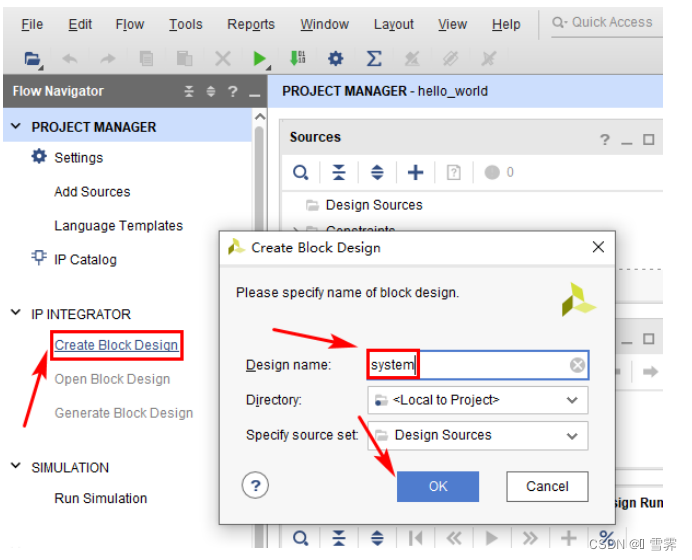
Task: Click Flow Navigator help question mark
Action: (x=233, y=91)
